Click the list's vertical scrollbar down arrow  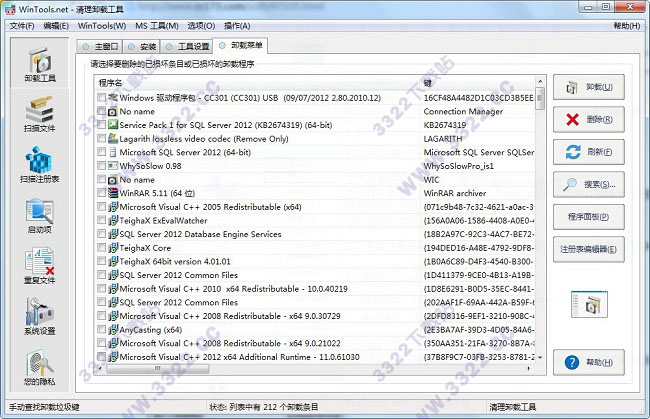[x=540, y=357]
